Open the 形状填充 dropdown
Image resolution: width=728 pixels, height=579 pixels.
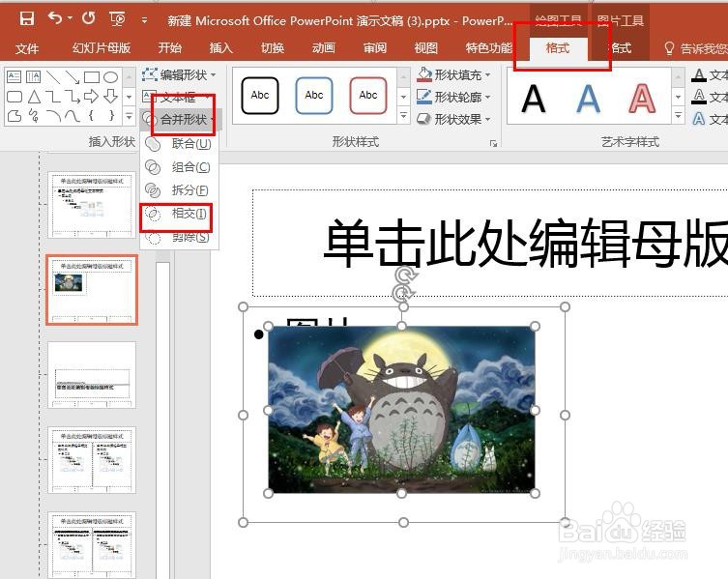[x=453, y=74]
